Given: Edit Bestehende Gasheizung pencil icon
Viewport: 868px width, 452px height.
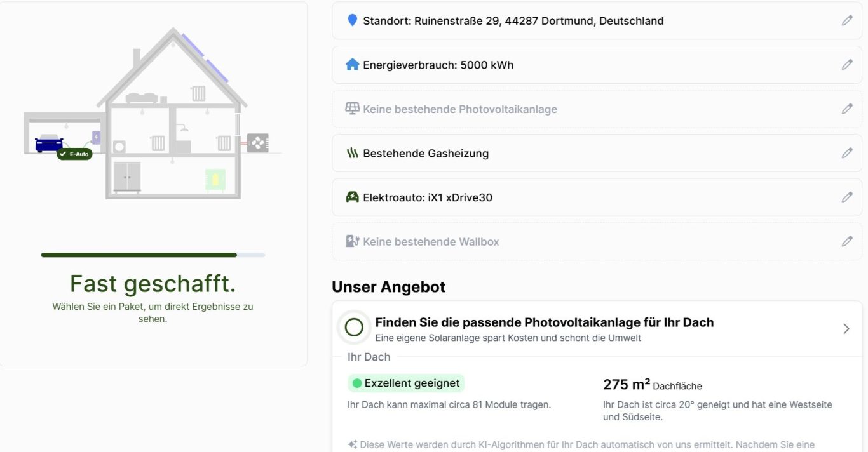Looking at the screenshot, I should [847, 153].
